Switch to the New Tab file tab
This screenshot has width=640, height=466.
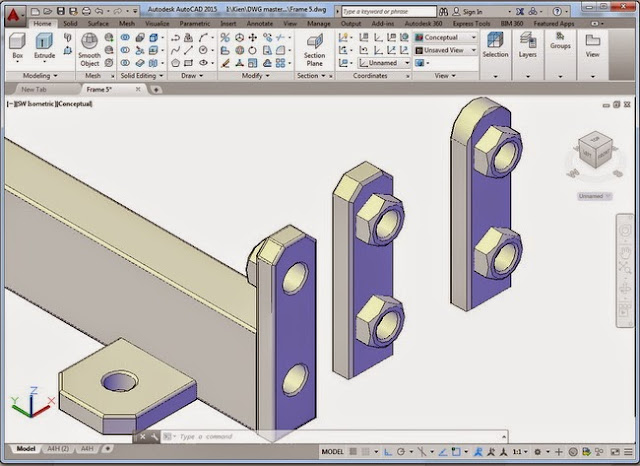click(34, 89)
